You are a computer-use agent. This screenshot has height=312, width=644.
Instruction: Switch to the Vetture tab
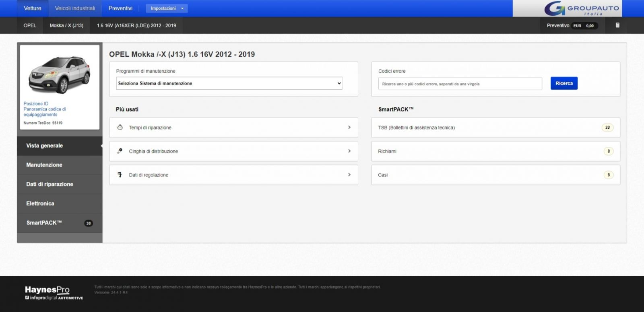[x=33, y=8]
